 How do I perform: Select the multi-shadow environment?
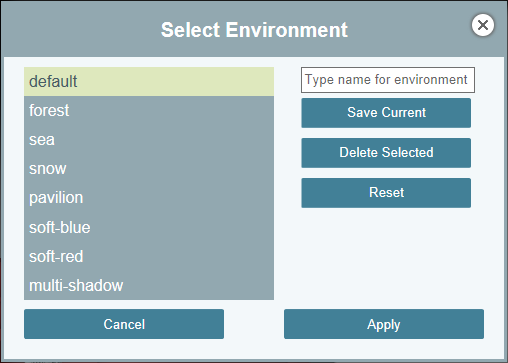(x=149, y=285)
